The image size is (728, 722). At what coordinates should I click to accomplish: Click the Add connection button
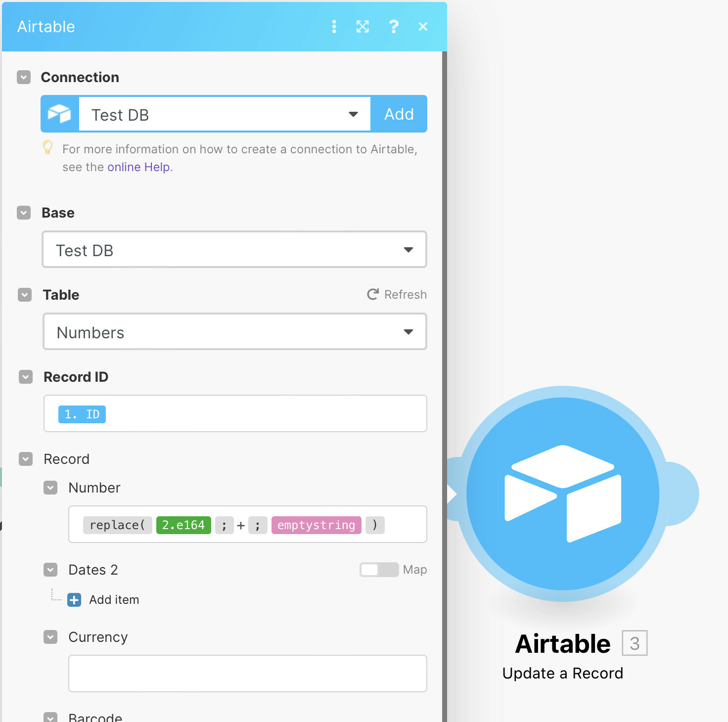click(399, 114)
